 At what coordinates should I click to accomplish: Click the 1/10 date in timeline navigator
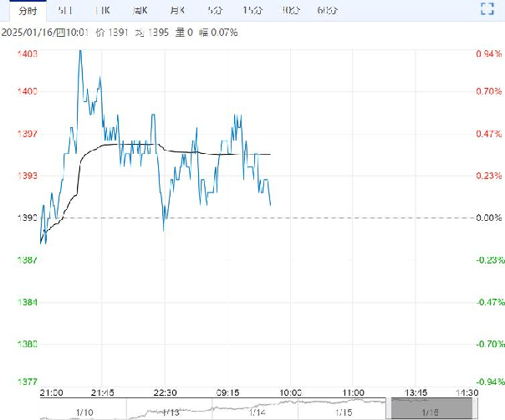tap(84, 412)
